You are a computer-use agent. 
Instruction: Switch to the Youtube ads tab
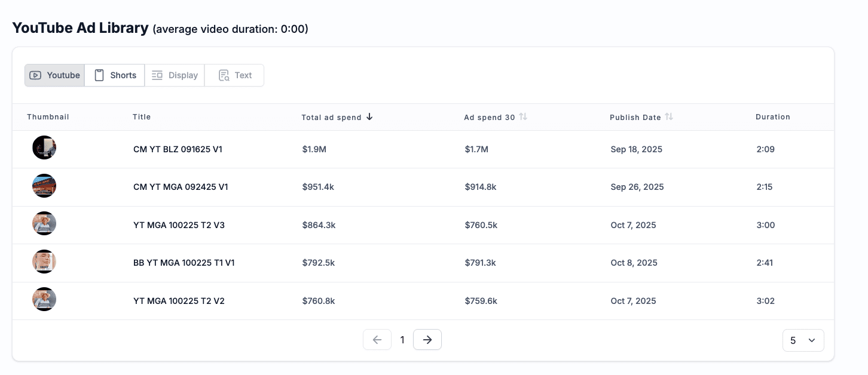click(55, 75)
